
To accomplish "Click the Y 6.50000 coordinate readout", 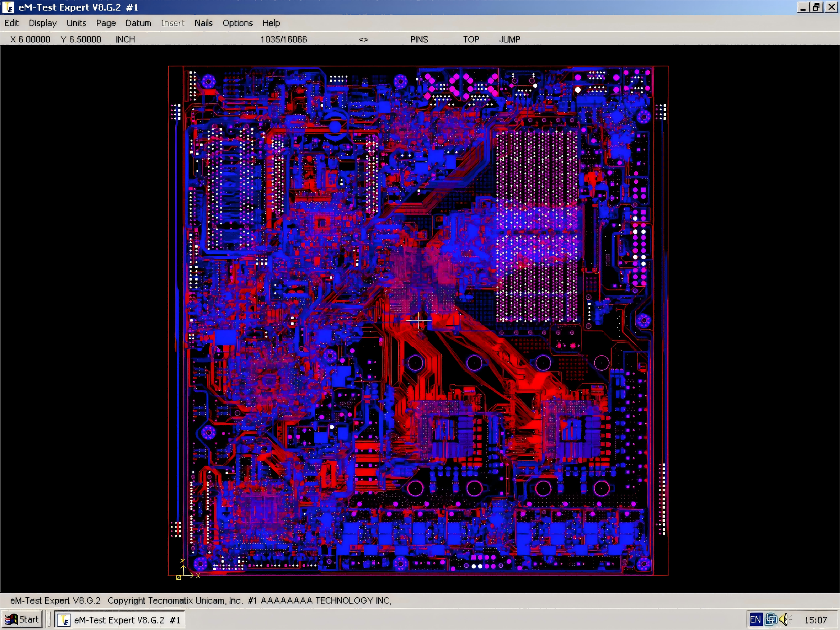I will (x=81, y=39).
